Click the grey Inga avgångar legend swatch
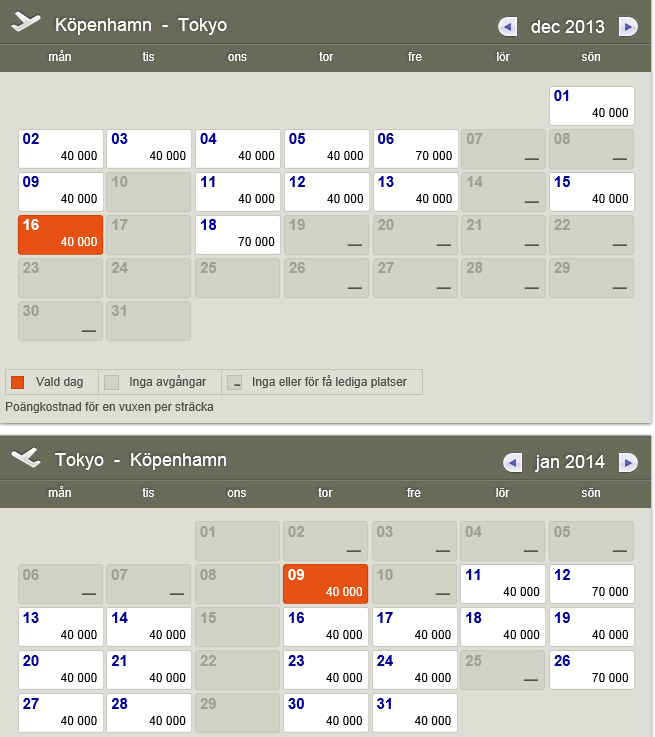Image resolution: width=655 pixels, height=737 pixels. [x=112, y=382]
